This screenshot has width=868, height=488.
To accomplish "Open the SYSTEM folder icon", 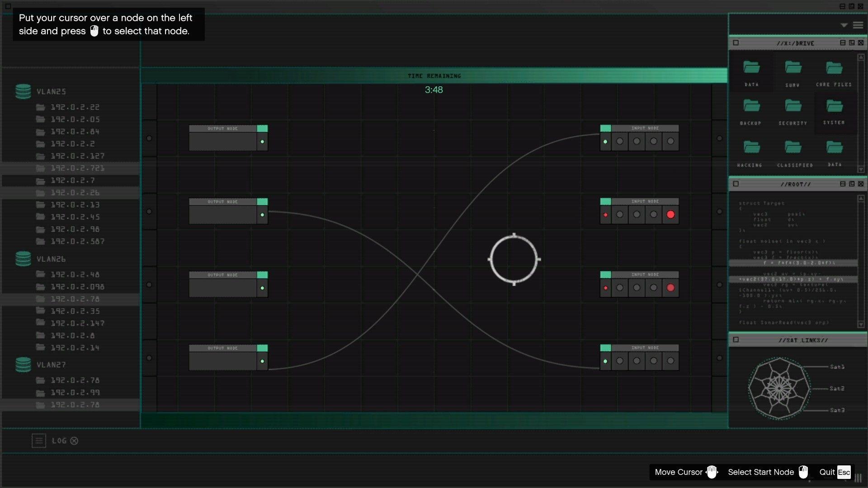I will (x=834, y=106).
